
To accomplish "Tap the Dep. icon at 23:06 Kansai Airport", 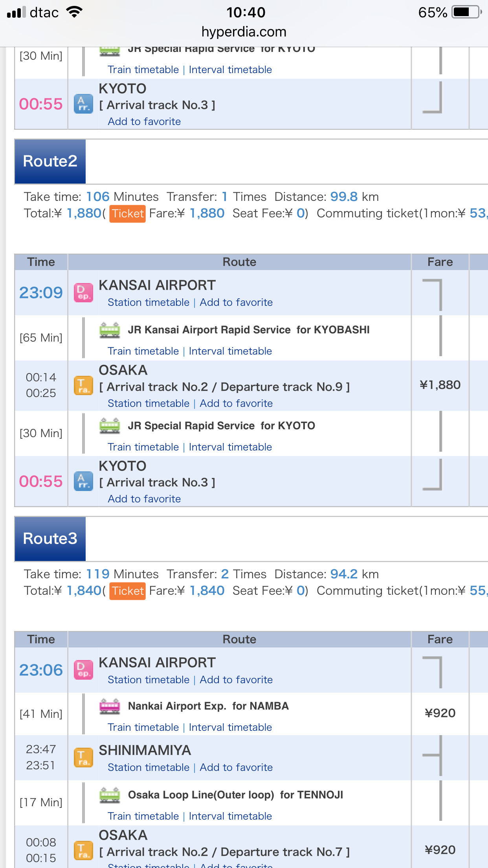I will (83, 670).
